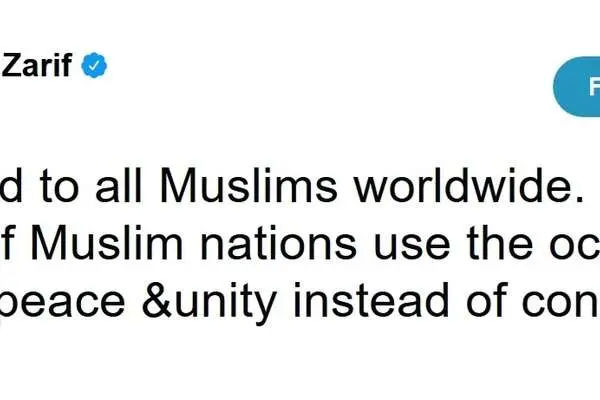Click the word "peace" in the third line

tap(62, 304)
